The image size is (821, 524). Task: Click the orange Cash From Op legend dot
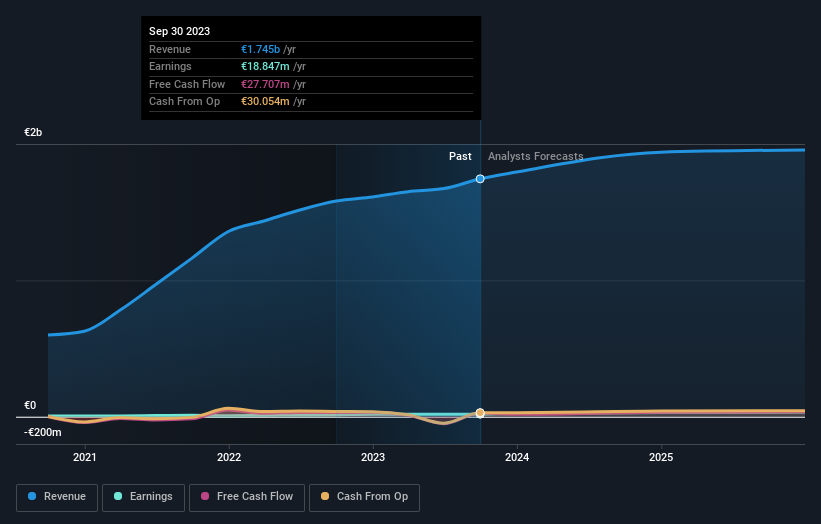(x=325, y=496)
